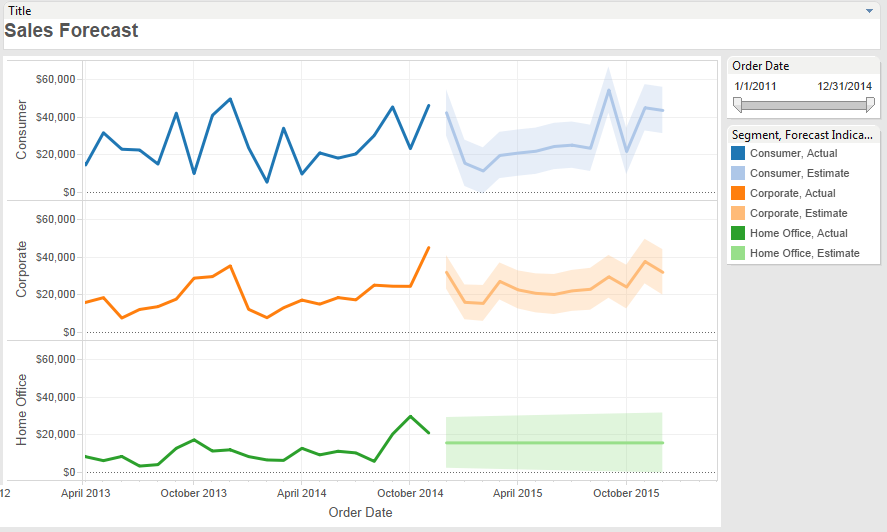Screen dimensions: 887x532
Task: Click the Home Office, Actual green swatch
Action: [738, 233]
